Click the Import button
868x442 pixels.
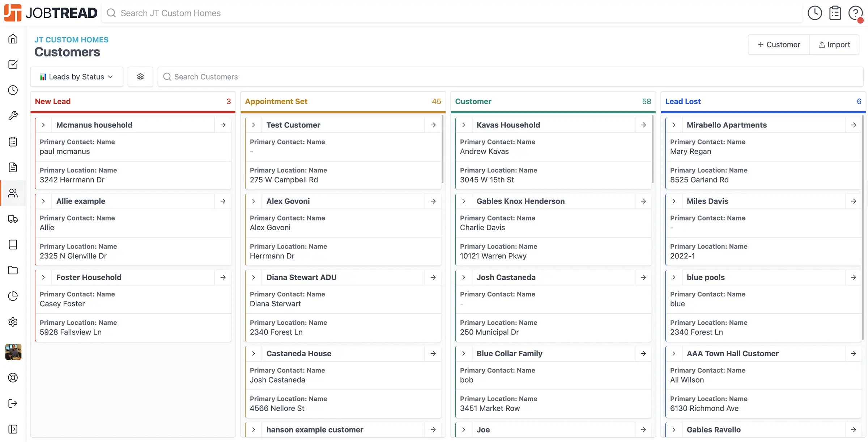[x=834, y=45]
